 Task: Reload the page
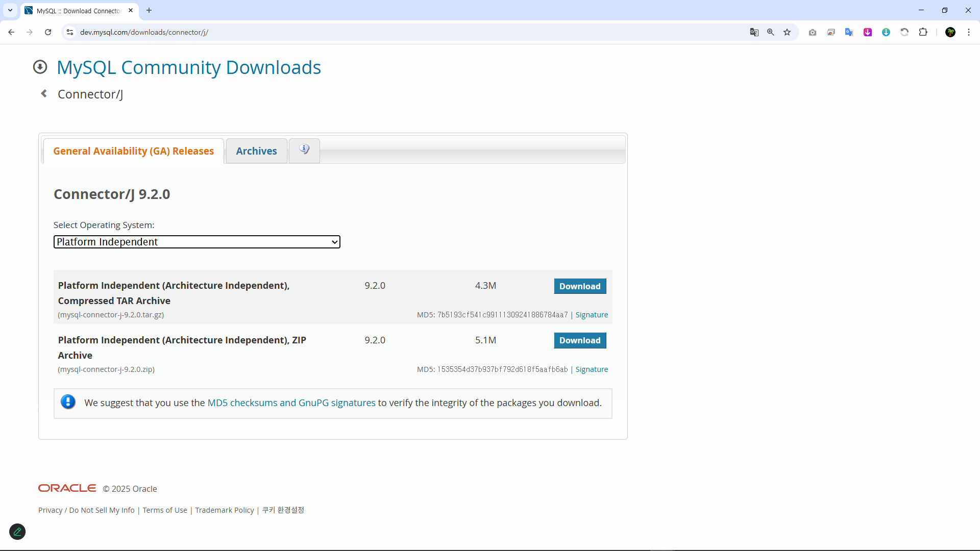(48, 32)
